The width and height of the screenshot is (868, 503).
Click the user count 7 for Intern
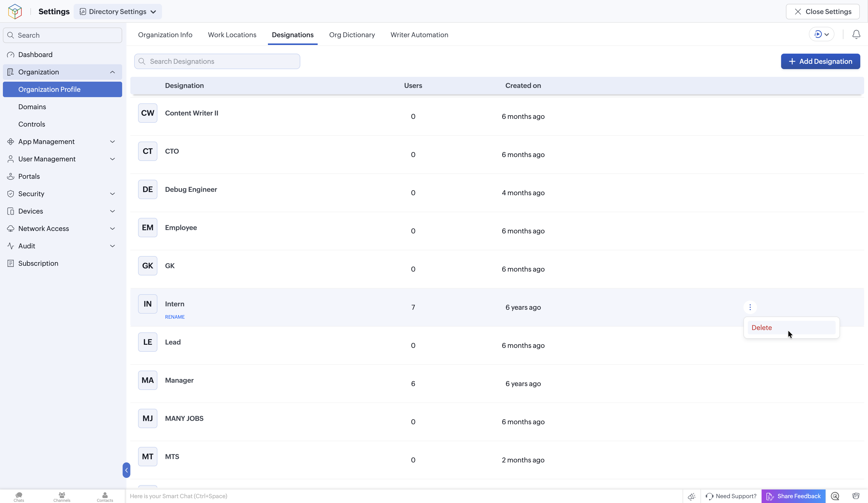[x=413, y=307]
